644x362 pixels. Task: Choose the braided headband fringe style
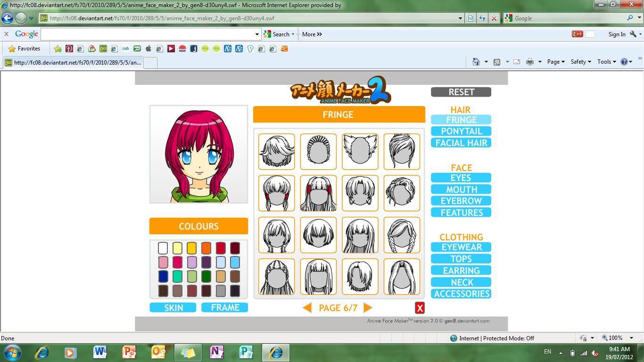(x=319, y=151)
